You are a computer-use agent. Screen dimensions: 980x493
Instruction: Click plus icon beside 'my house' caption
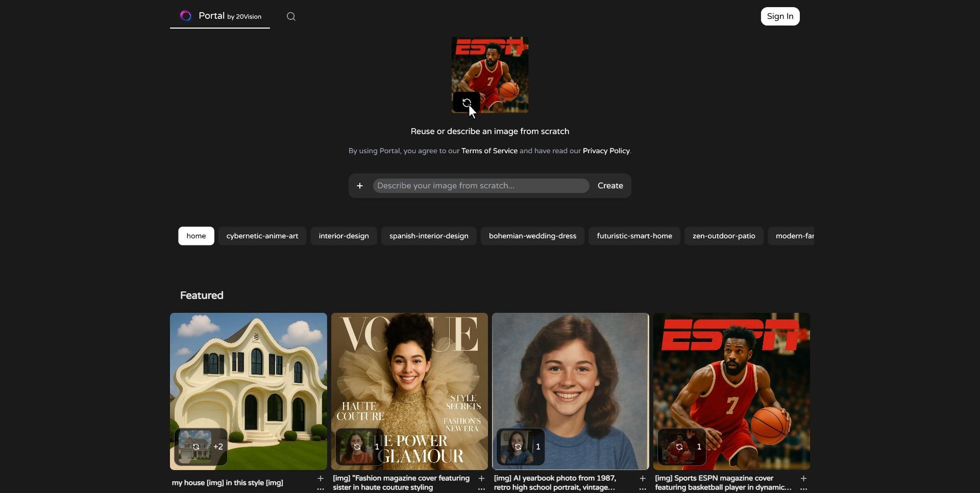coord(321,478)
